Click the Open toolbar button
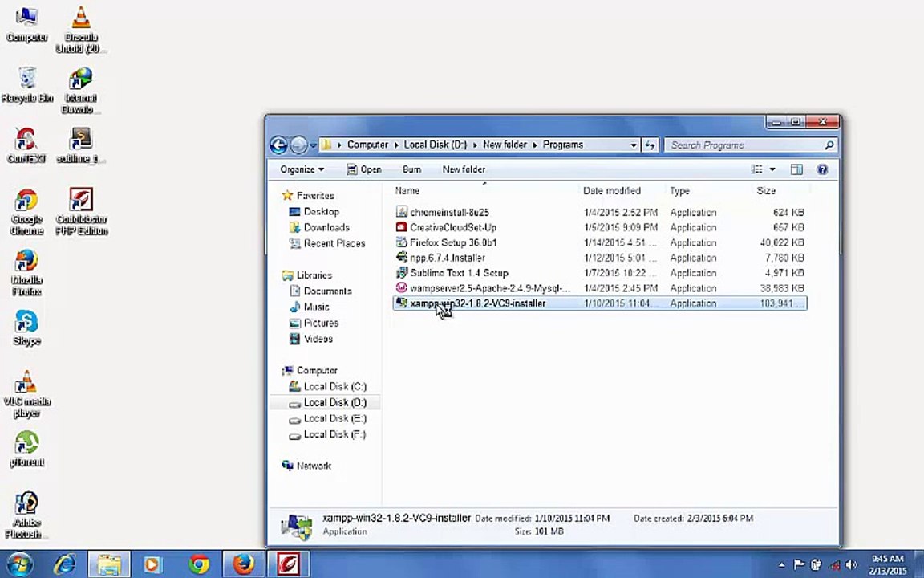This screenshot has width=924, height=578. (x=364, y=169)
